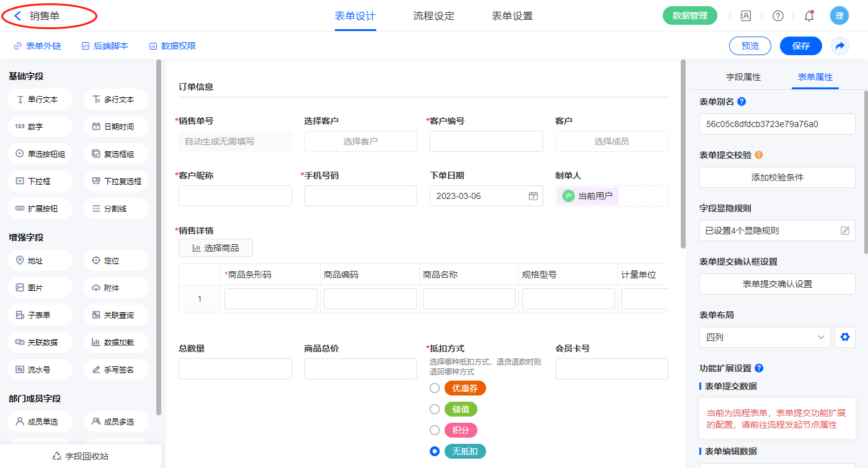The width and height of the screenshot is (868, 468).
Task: Open the 表单布局 gear settings icon
Action: [844, 337]
